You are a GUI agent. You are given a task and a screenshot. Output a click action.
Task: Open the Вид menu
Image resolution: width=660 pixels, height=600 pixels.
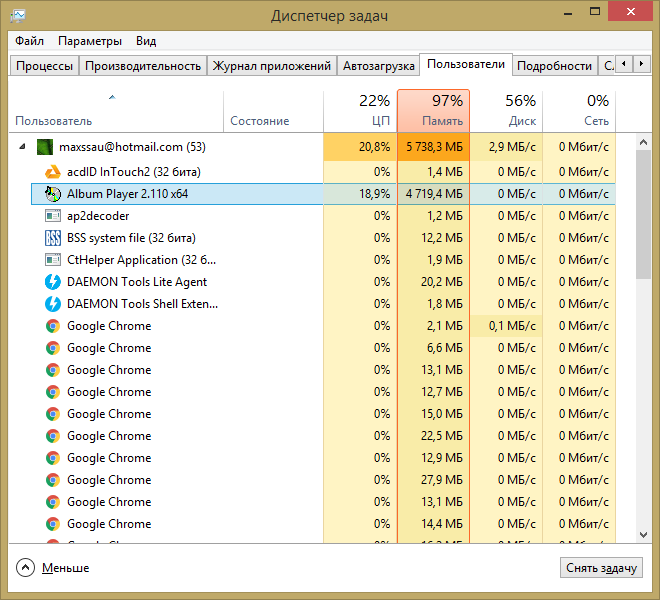click(146, 41)
